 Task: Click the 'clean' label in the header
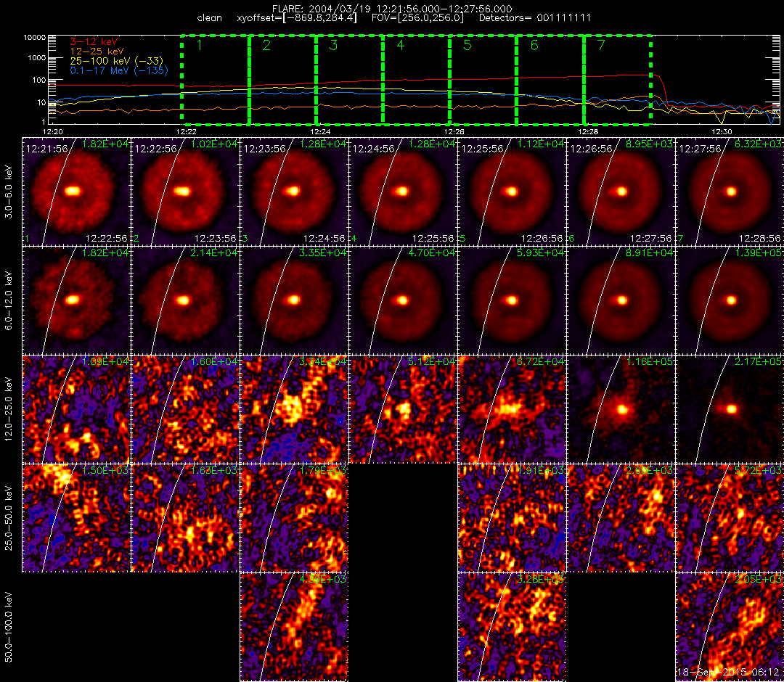pyautogui.click(x=210, y=18)
